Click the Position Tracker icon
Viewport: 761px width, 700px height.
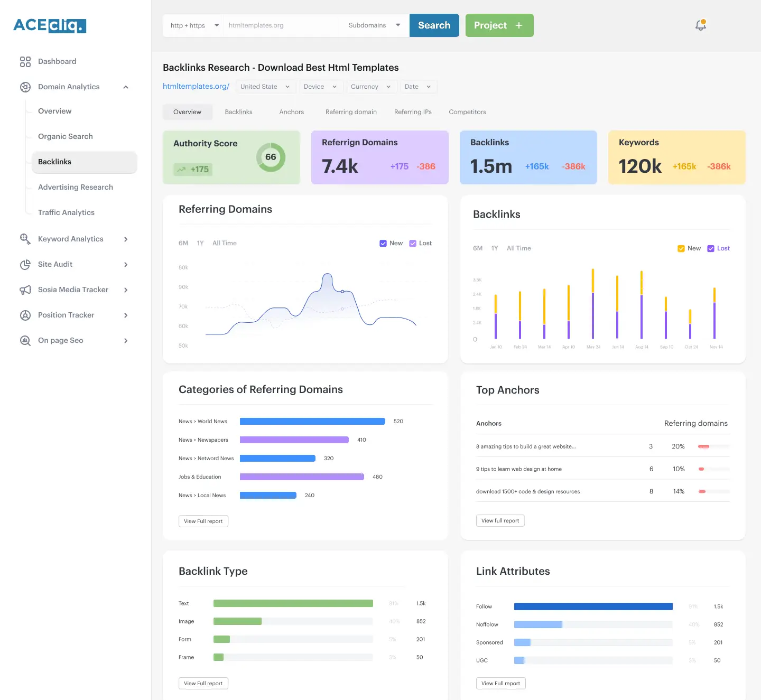point(25,315)
